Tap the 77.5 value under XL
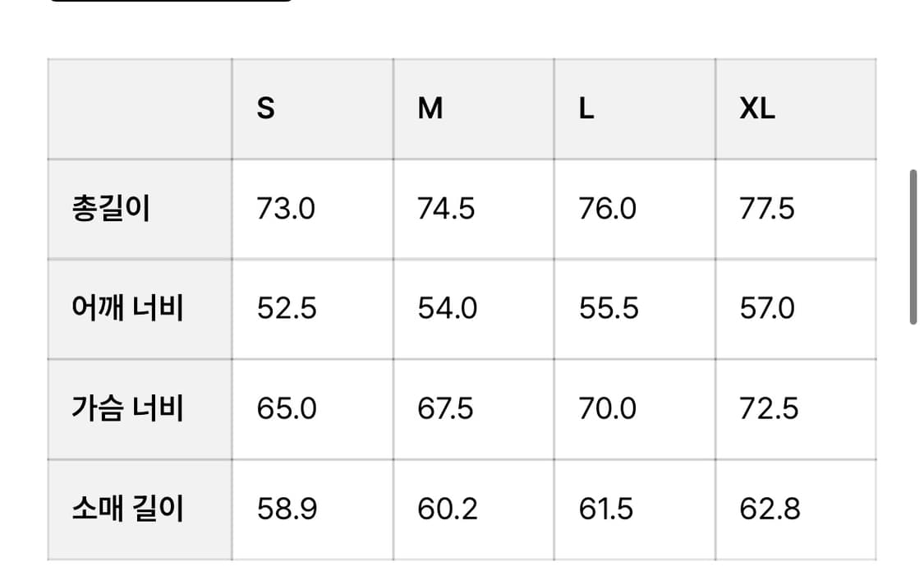This screenshot has width=924, height=567. [767, 209]
